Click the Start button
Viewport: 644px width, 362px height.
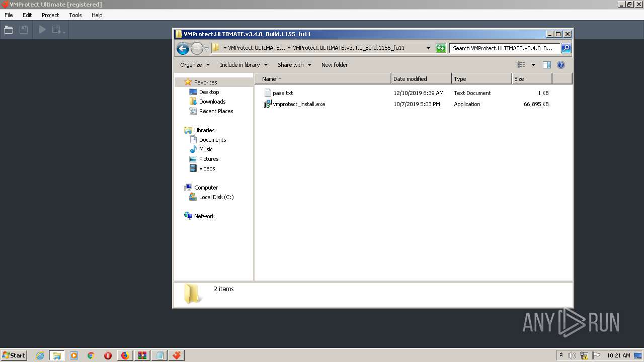[14, 355]
